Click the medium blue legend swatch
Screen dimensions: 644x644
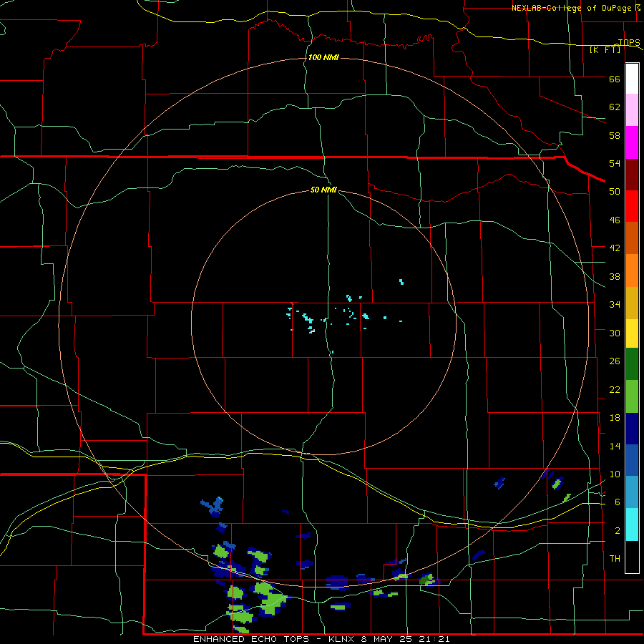632,460
